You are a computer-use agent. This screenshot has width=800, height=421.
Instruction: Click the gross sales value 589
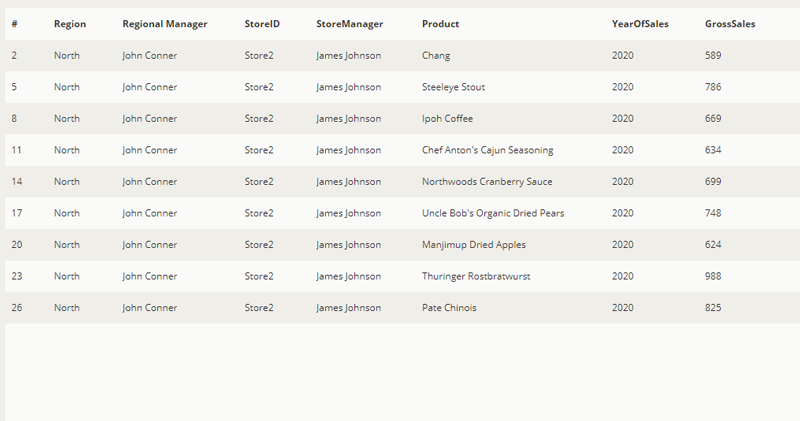(x=713, y=56)
